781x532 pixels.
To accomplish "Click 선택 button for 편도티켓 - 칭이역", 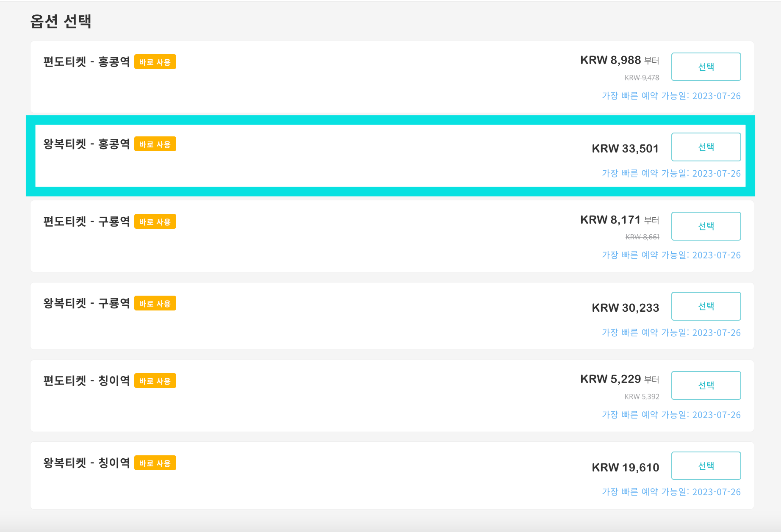I will [706, 385].
